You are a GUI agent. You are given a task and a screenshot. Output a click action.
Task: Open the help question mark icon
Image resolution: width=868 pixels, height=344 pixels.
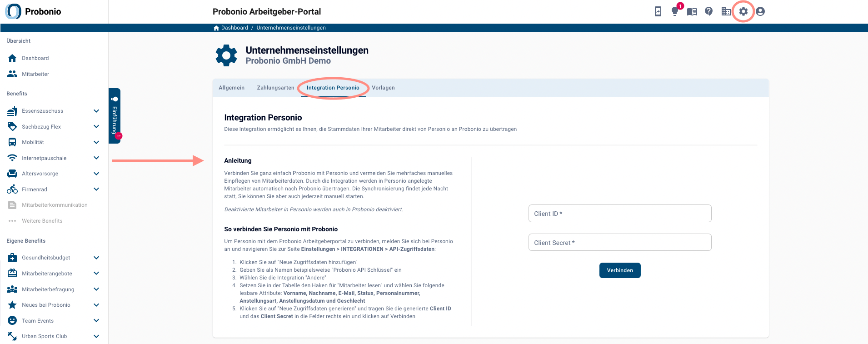point(708,11)
